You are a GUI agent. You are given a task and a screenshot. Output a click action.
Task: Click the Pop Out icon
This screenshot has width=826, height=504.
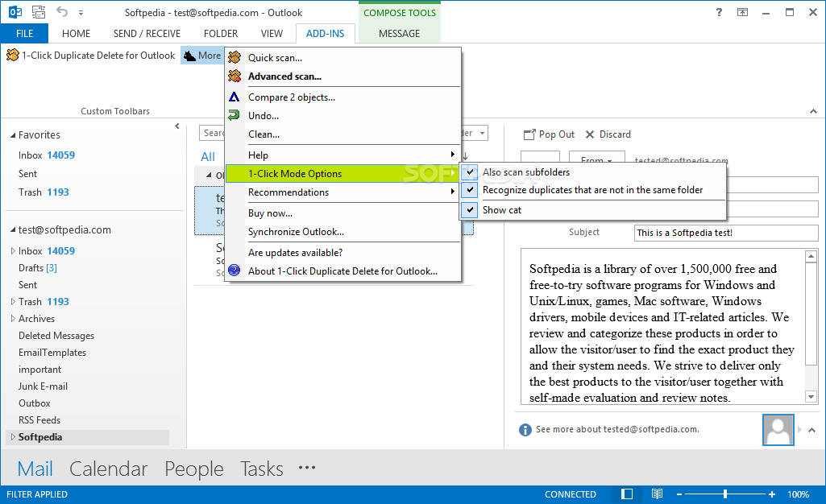[x=529, y=134]
